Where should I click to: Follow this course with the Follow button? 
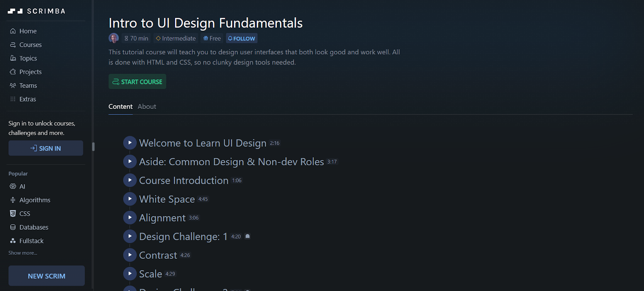(x=242, y=38)
